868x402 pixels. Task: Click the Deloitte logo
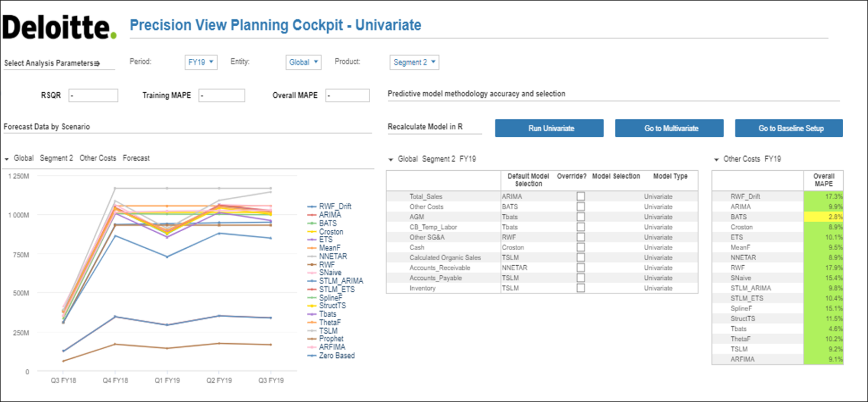point(59,27)
